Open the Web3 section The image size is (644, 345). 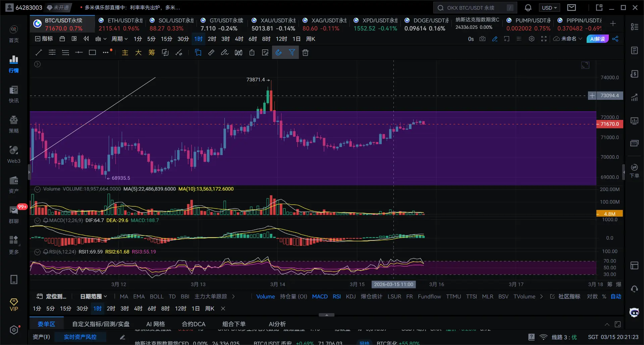[14, 155]
